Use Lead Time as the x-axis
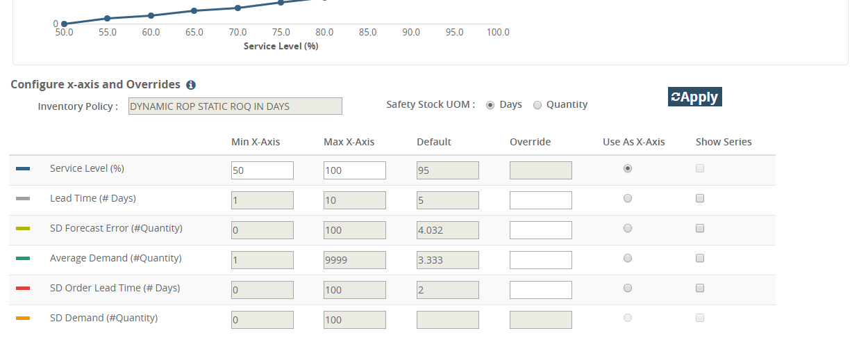This screenshot has width=868, height=347. tap(628, 198)
